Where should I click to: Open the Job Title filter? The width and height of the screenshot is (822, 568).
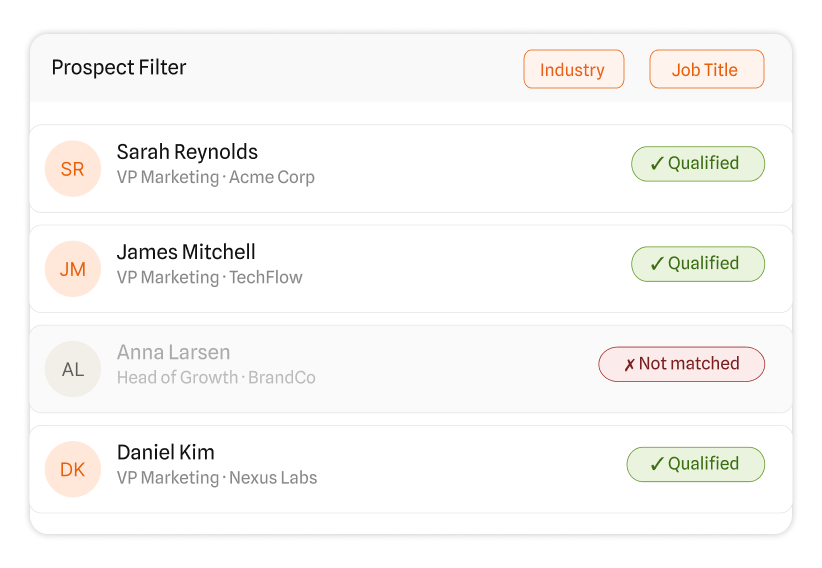click(x=706, y=70)
